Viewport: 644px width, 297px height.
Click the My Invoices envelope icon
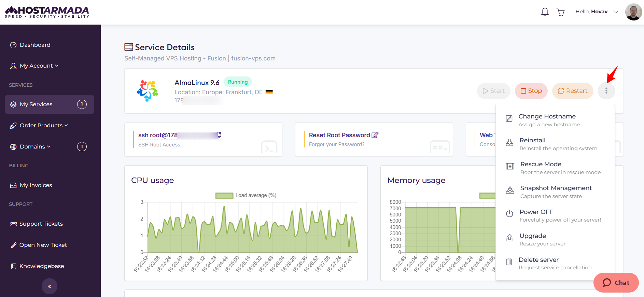pos(13,185)
